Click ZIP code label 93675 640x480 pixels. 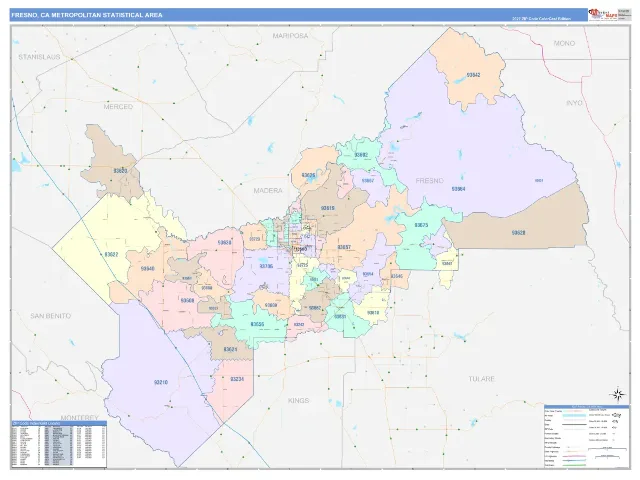421,225
